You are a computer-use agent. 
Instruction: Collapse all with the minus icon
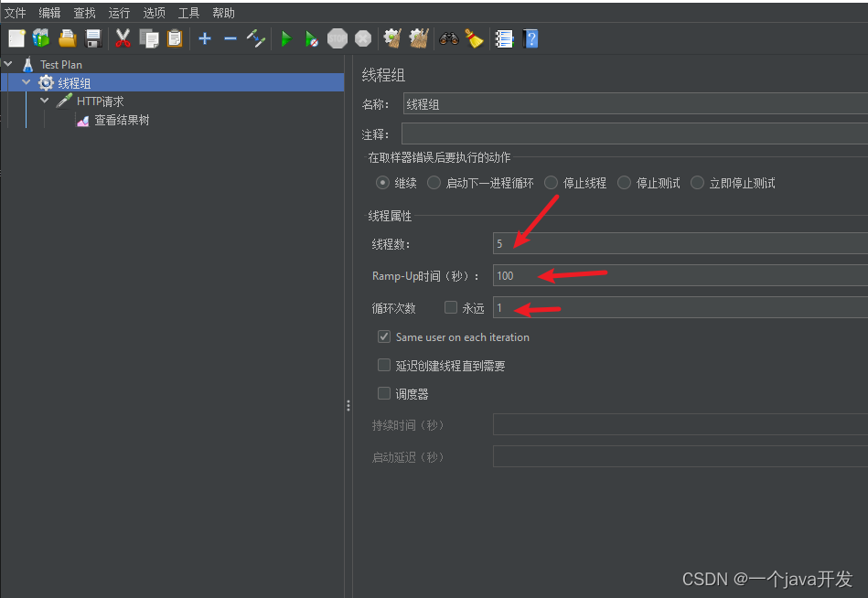(x=230, y=38)
